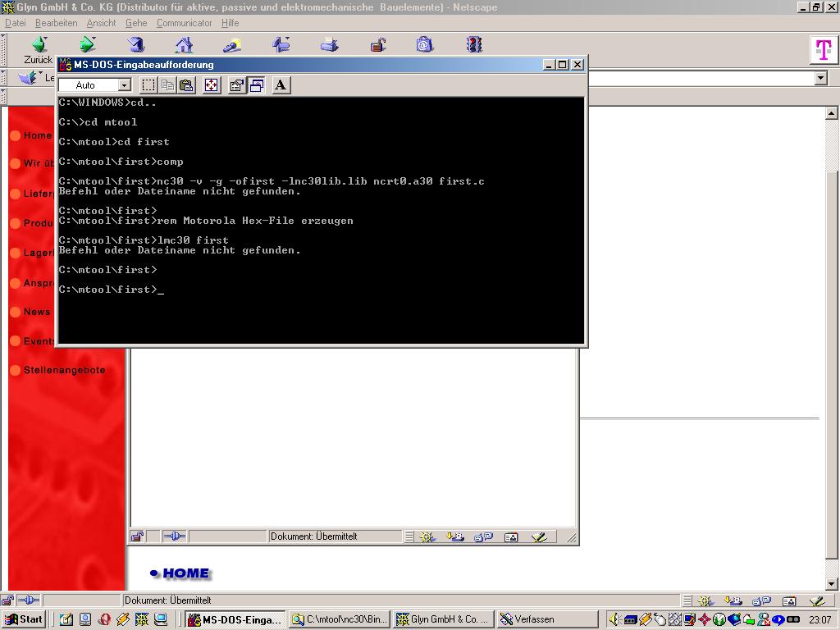This screenshot has height=630, width=840.
Task: Click the Copy icon in MS-DOS toolbar
Action: [x=167, y=85]
